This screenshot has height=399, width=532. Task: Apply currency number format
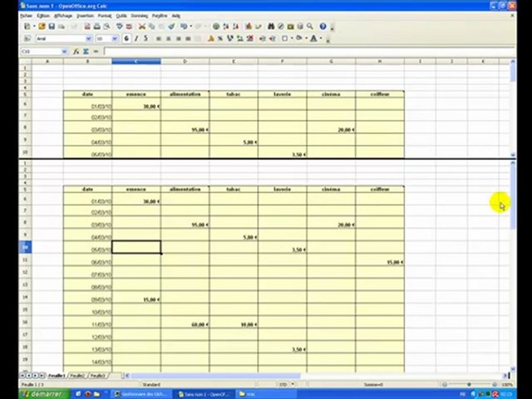tap(211, 39)
